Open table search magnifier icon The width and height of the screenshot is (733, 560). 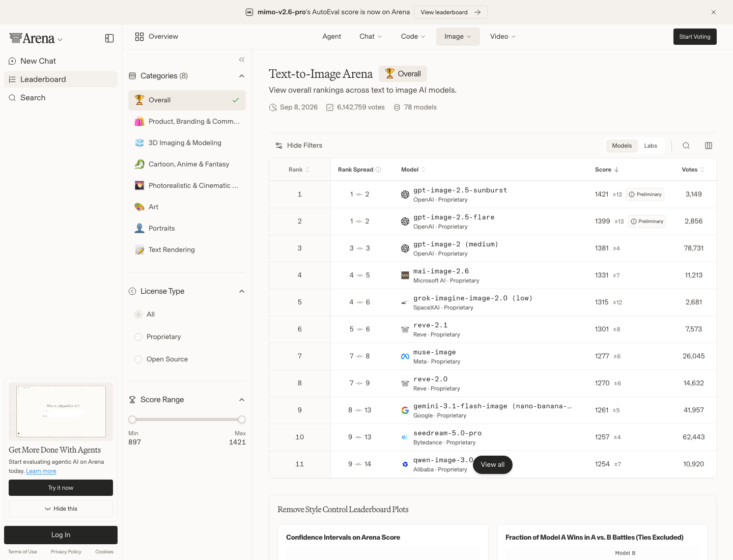(686, 146)
